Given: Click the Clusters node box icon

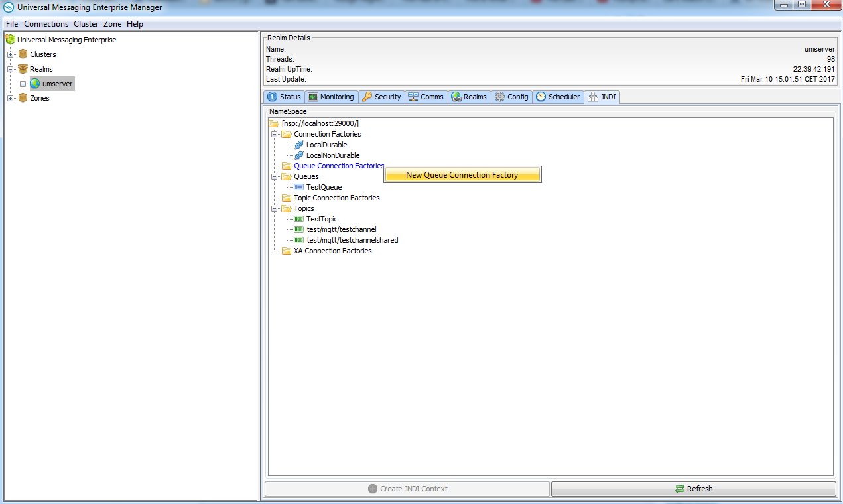Looking at the screenshot, I should coord(23,54).
